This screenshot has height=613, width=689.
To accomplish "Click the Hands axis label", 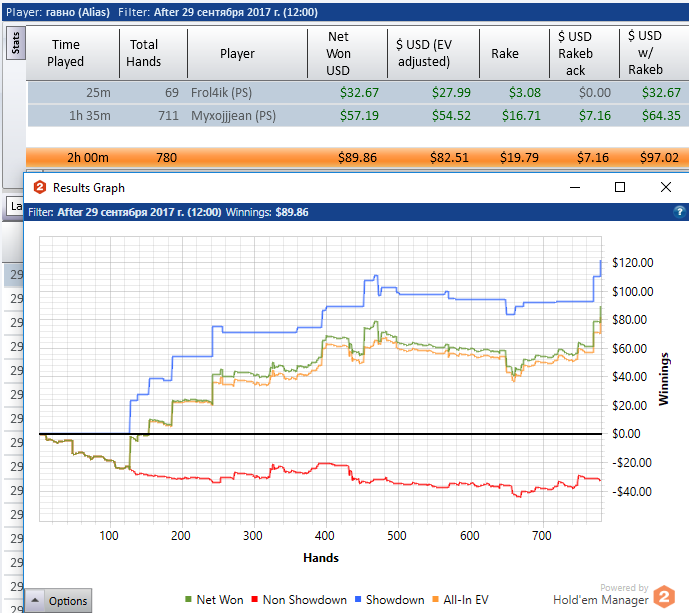I will pyautogui.click(x=321, y=558).
